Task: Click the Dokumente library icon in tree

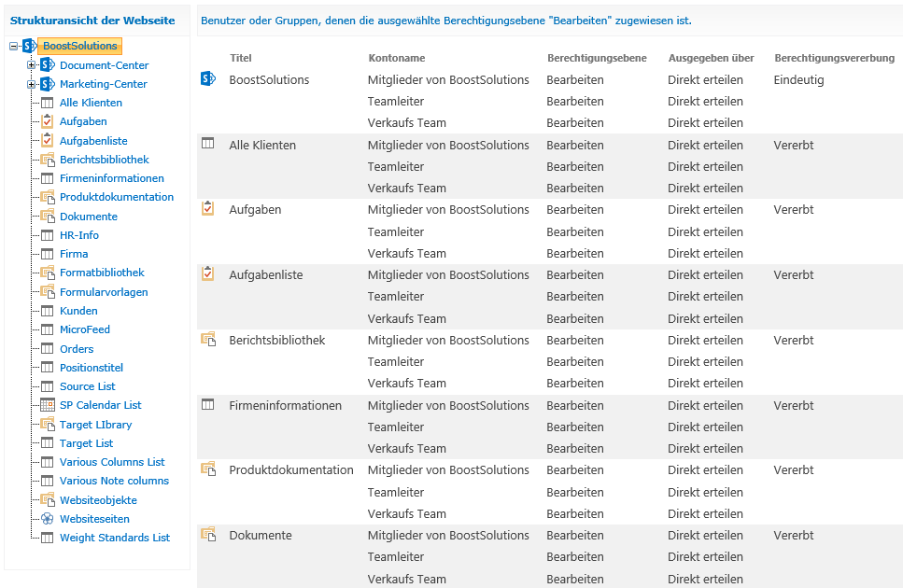Action: (x=48, y=217)
